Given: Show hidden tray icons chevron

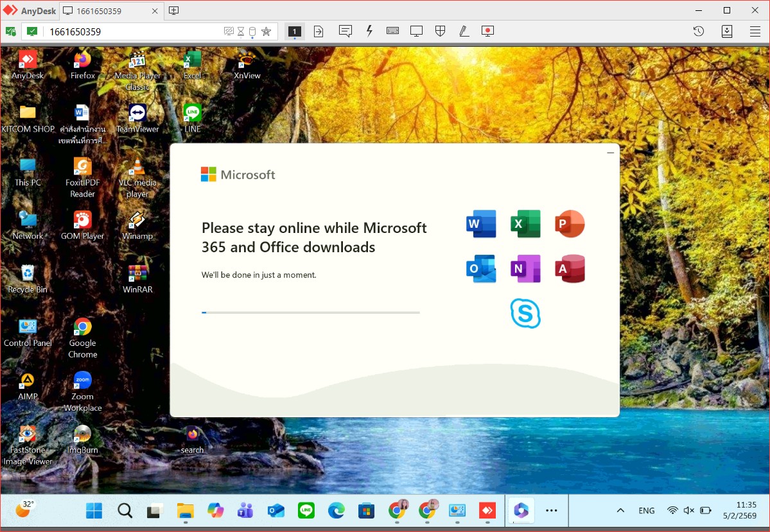Looking at the screenshot, I should click(x=621, y=510).
